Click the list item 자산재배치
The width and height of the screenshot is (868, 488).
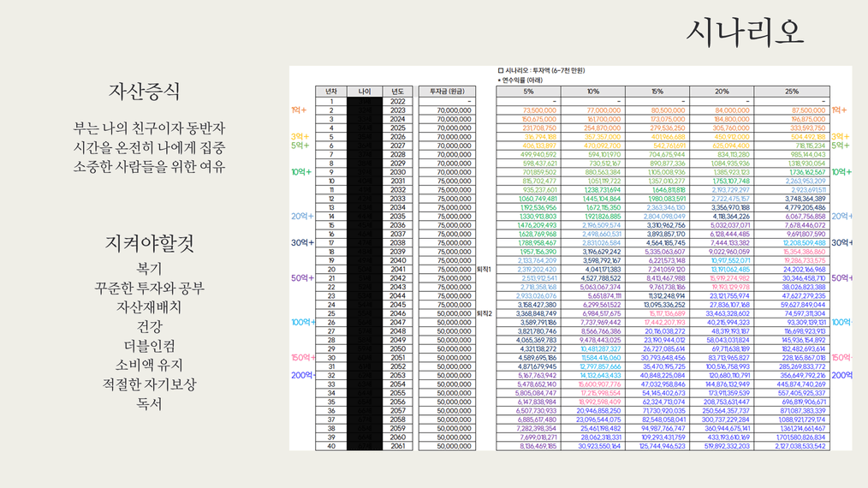click(150, 306)
